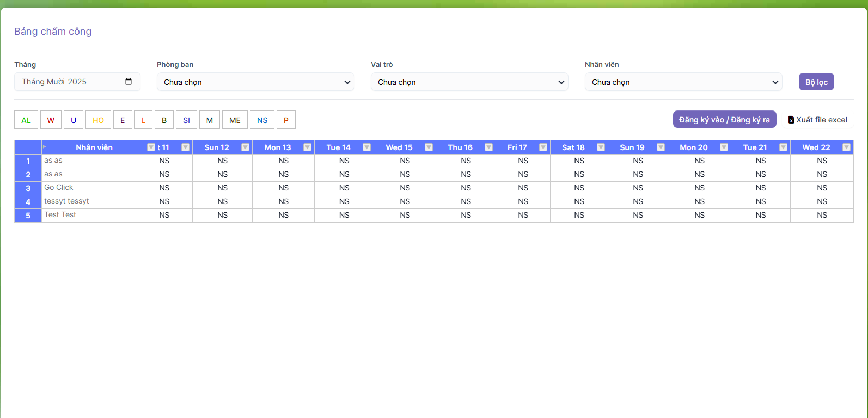Select the NS legend tag
The width and height of the screenshot is (868, 418).
tap(262, 120)
